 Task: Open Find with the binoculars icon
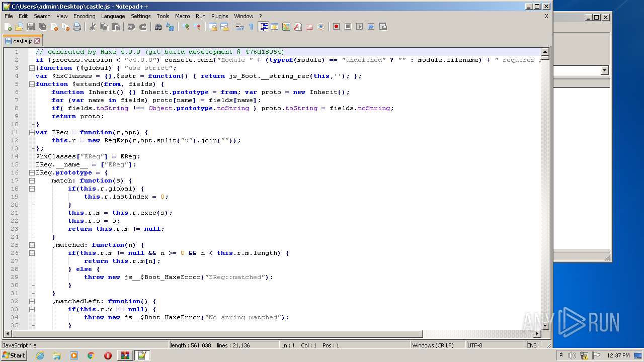coord(158,27)
